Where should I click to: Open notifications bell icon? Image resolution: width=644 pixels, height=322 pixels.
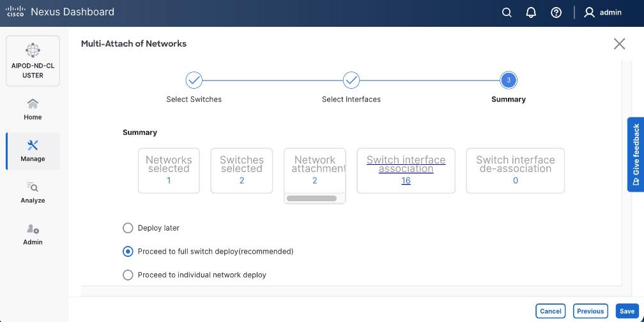coord(531,12)
